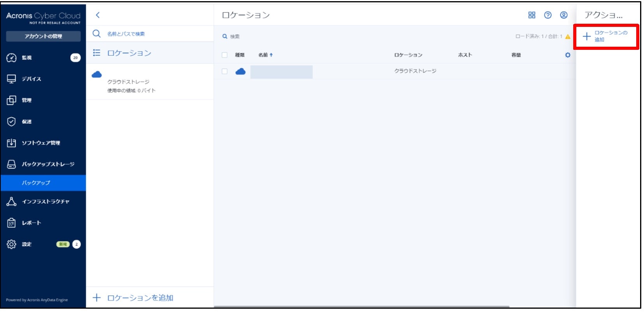Click the blurred name cell in row
The height and width of the screenshot is (313, 644).
(282, 72)
